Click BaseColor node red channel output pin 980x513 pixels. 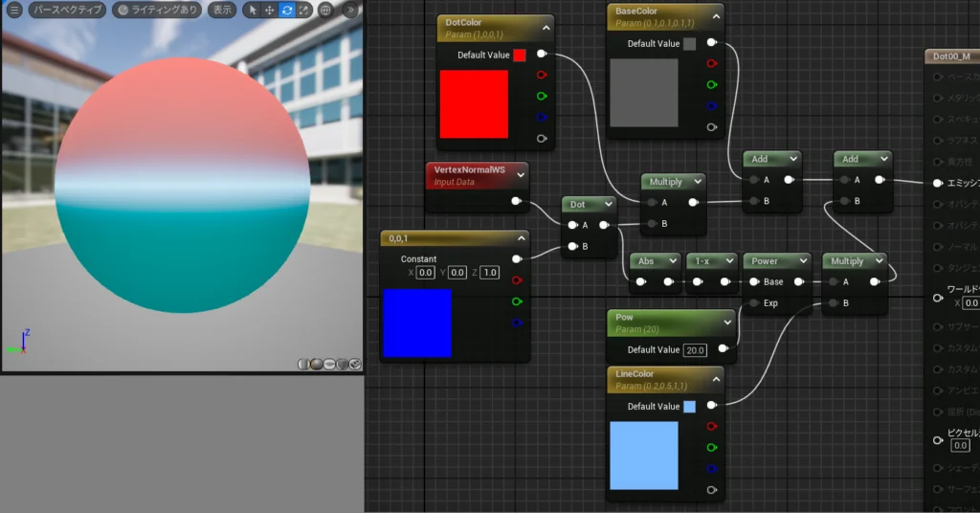pyautogui.click(x=711, y=64)
